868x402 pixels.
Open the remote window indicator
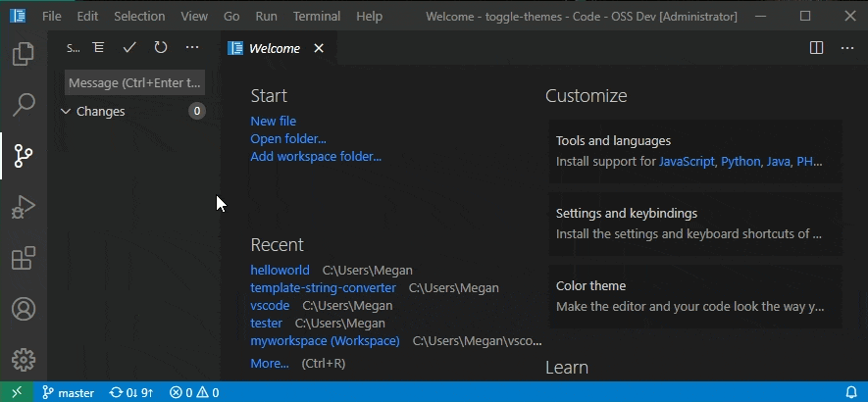point(17,392)
